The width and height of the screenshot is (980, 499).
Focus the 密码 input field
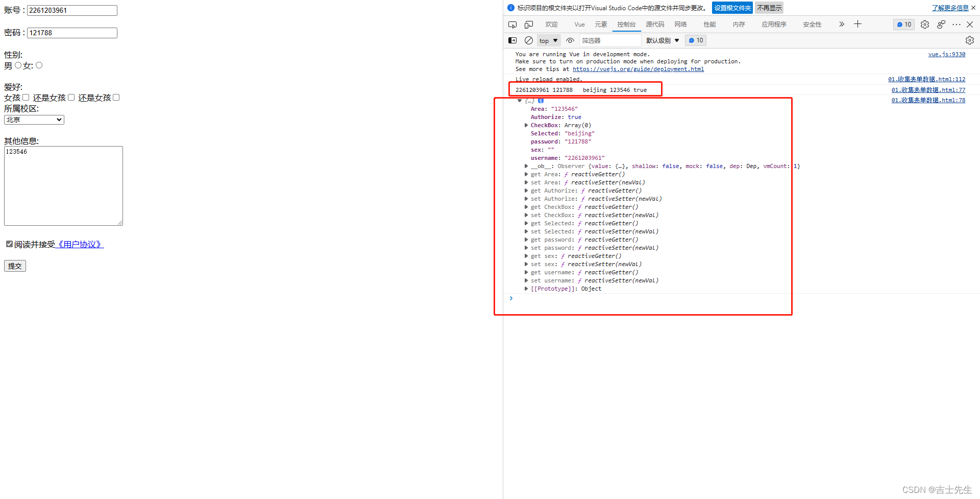72,33
